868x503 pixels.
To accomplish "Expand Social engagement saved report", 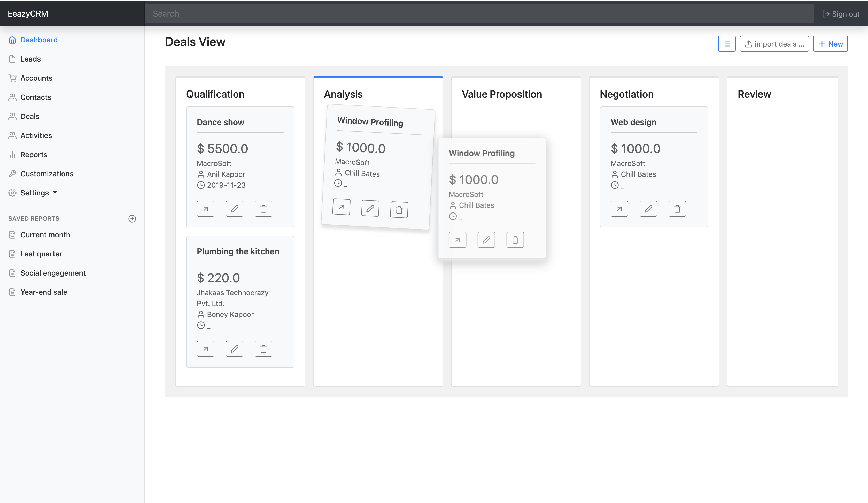I will pyautogui.click(x=53, y=273).
